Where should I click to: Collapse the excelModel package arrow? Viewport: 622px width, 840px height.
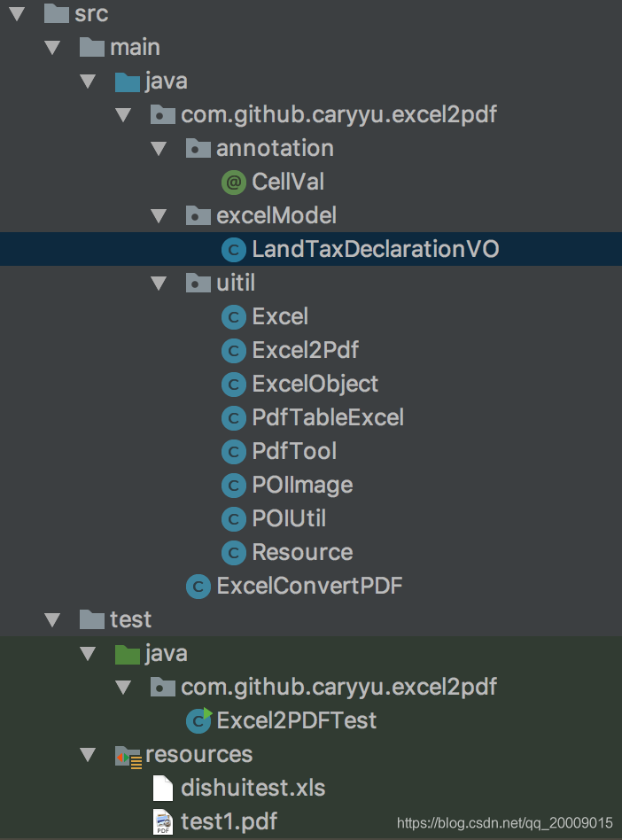pyautogui.click(x=159, y=215)
